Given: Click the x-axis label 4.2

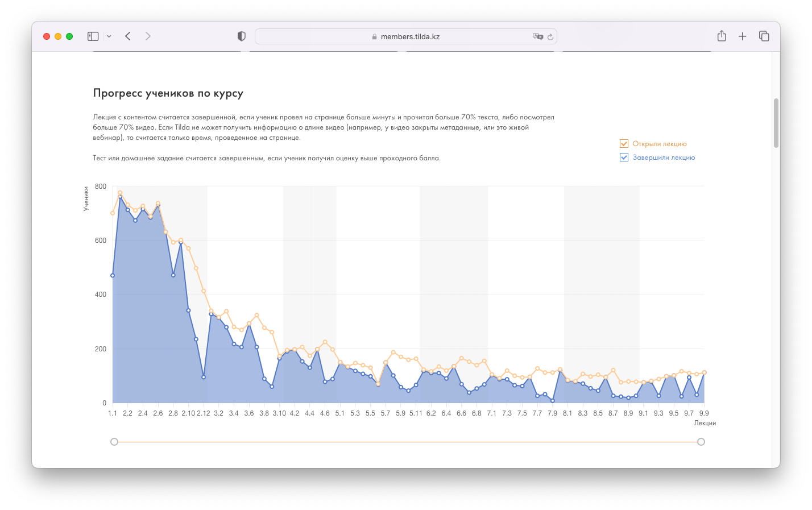Looking at the screenshot, I should pyautogui.click(x=295, y=413).
